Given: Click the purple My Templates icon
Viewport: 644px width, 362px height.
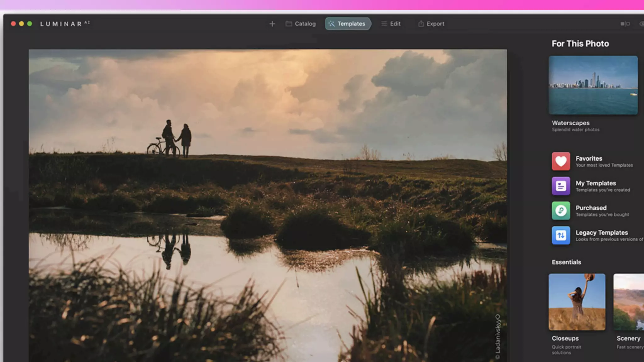Looking at the screenshot, I should point(561,186).
